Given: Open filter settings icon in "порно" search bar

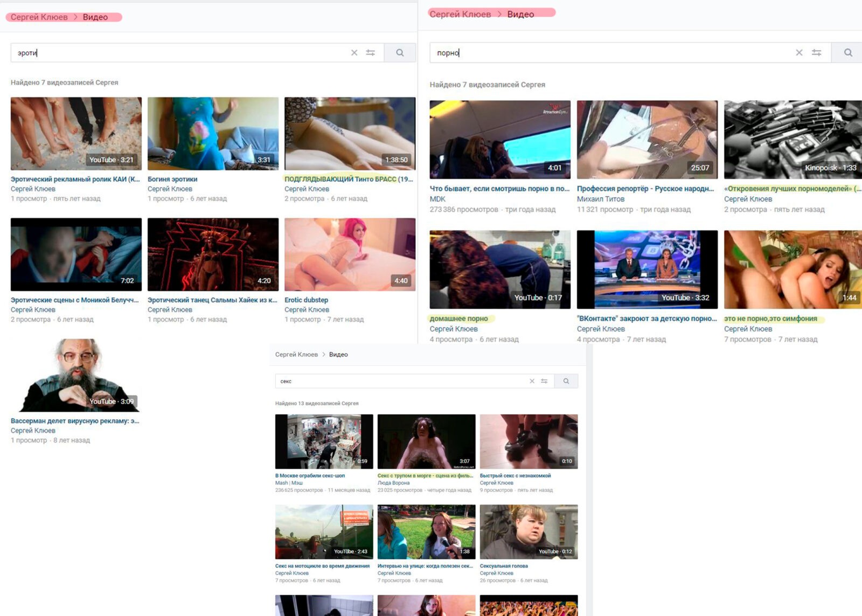Looking at the screenshot, I should (x=816, y=53).
